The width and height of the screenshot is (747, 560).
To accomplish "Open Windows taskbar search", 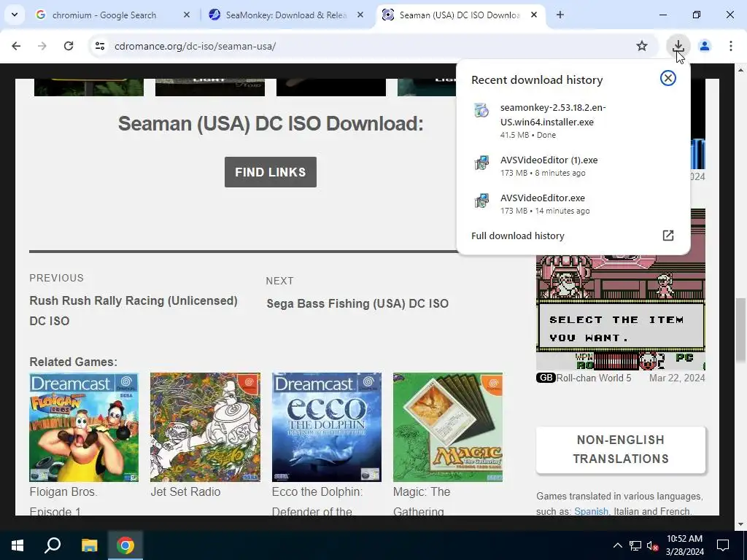I will 53,545.
